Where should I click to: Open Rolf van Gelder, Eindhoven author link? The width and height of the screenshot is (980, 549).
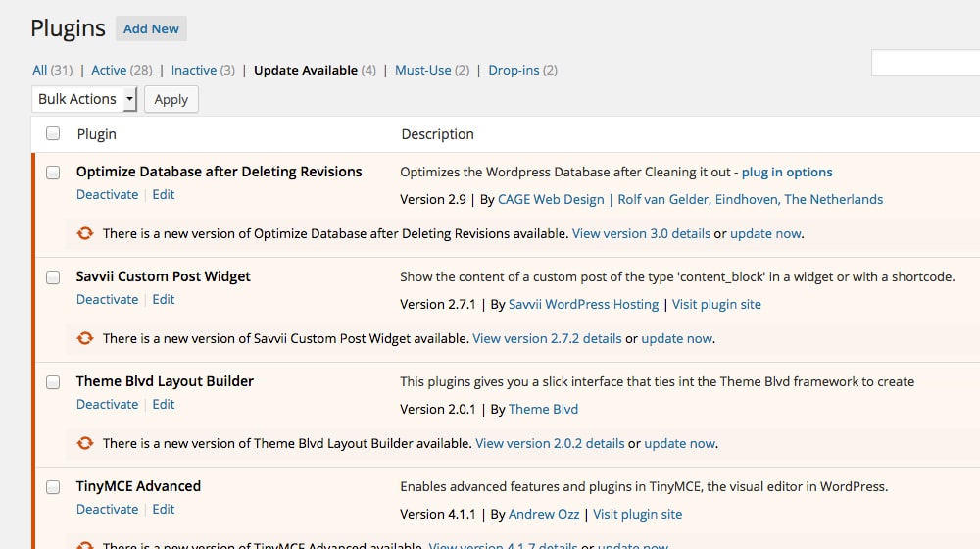click(x=751, y=199)
